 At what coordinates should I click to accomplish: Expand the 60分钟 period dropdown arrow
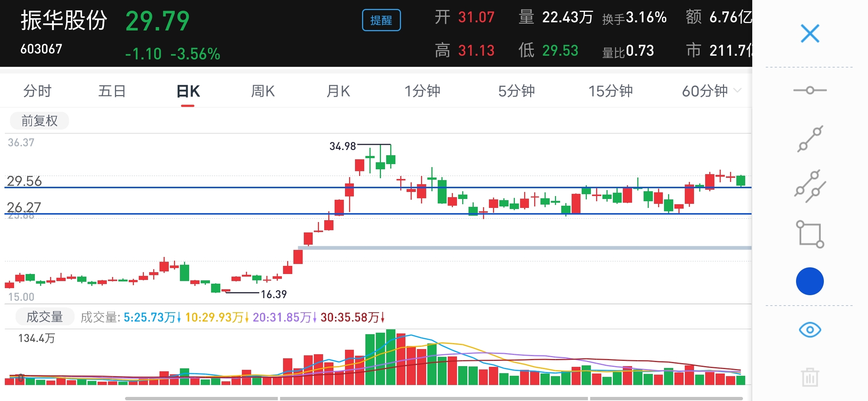click(737, 91)
